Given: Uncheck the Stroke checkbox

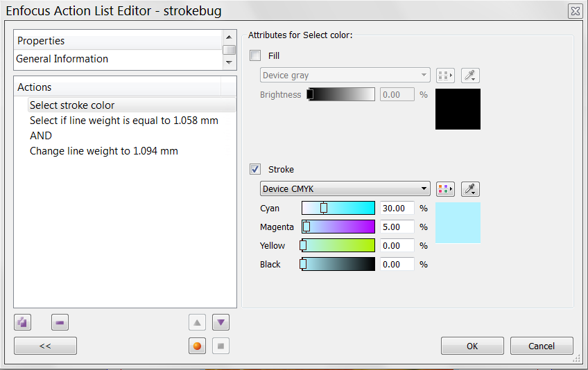Looking at the screenshot, I should click(255, 169).
